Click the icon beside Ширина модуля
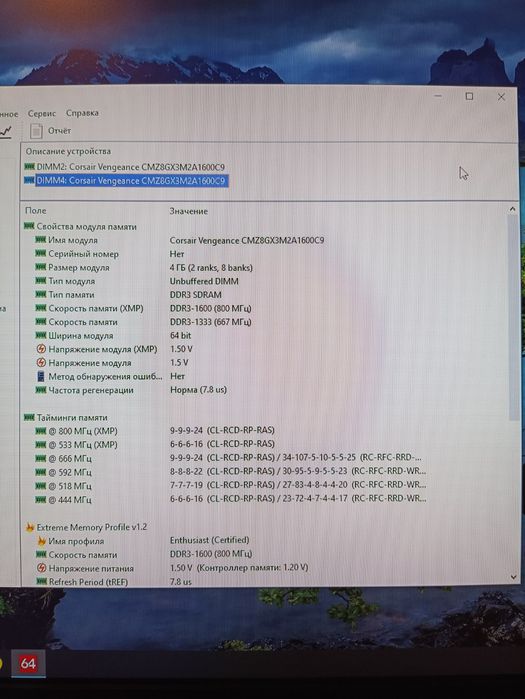Screen dimensions: 525x699 tap(41, 335)
